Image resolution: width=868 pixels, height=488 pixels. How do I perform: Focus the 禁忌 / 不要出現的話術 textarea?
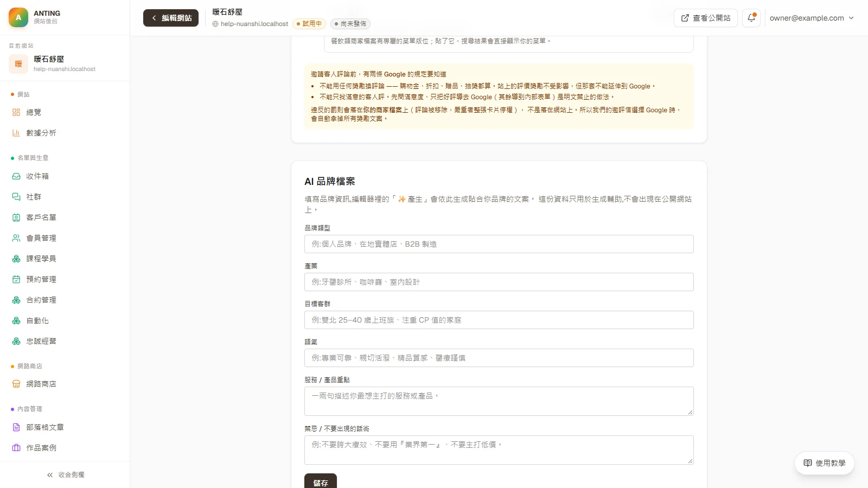pyautogui.click(x=499, y=450)
